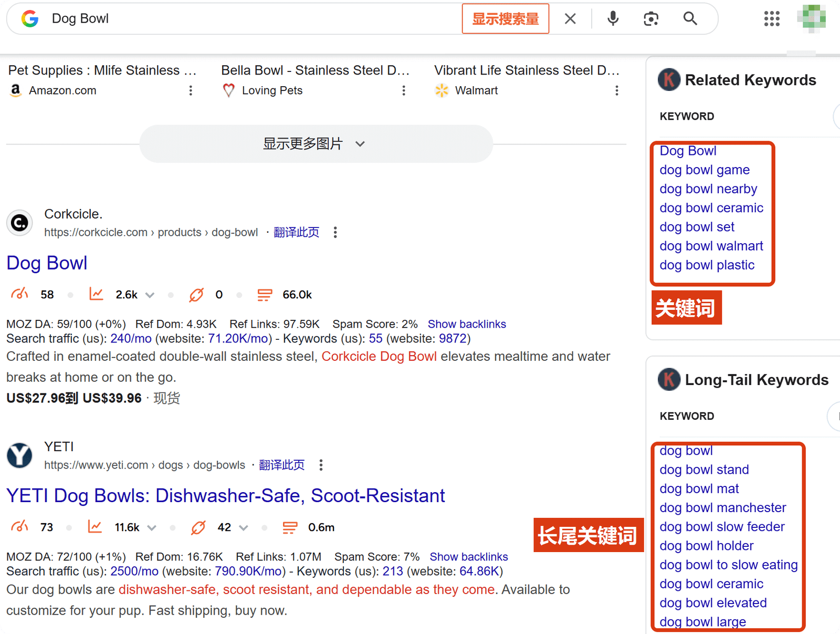The height and width of the screenshot is (634, 840).
Task: Select long-tail keyword 'dog bowl slow feeder'
Action: pyautogui.click(x=722, y=527)
